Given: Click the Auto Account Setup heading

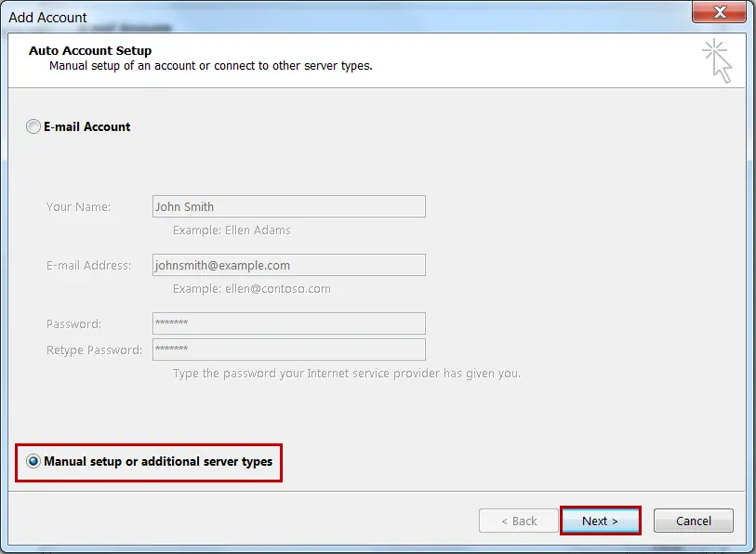Looking at the screenshot, I should tap(90, 50).
